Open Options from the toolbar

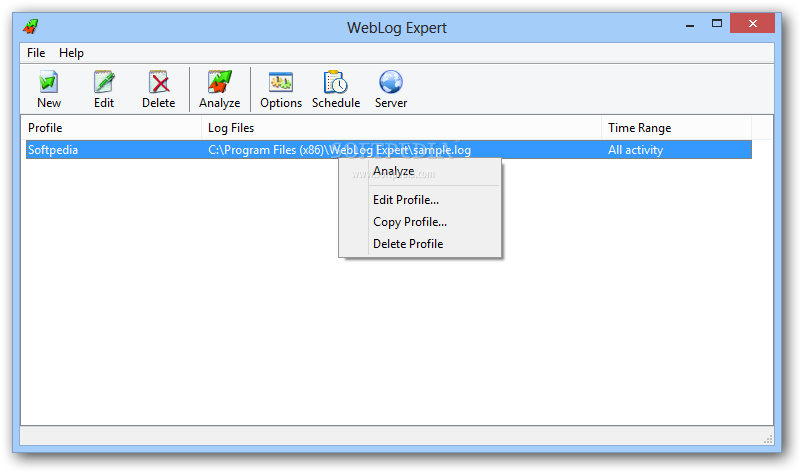(281, 89)
